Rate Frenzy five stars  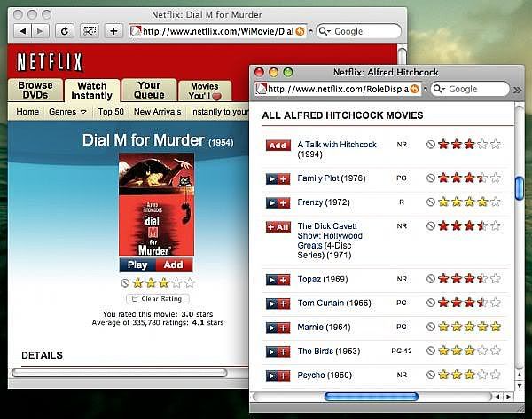(x=496, y=202)
